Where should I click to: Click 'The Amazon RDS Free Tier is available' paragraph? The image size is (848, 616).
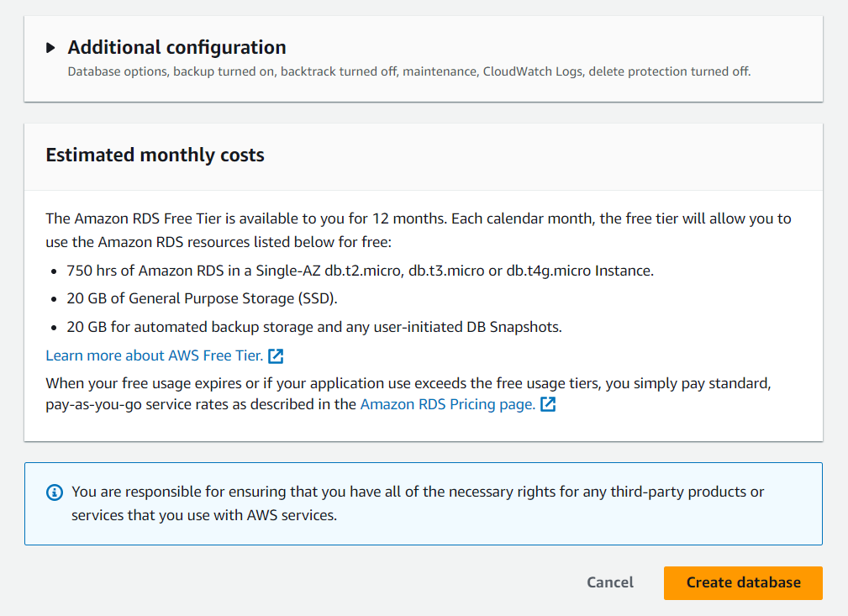pos(419,230)
